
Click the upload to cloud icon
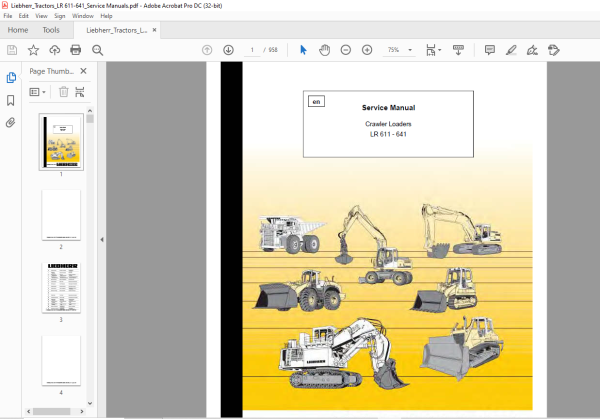[x=55, y=50]
